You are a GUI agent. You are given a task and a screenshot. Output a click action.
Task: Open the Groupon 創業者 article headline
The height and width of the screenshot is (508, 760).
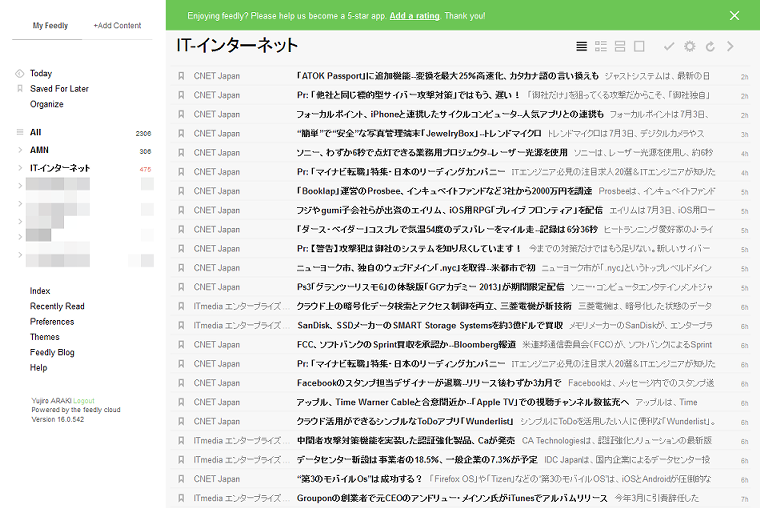point(452,498)
